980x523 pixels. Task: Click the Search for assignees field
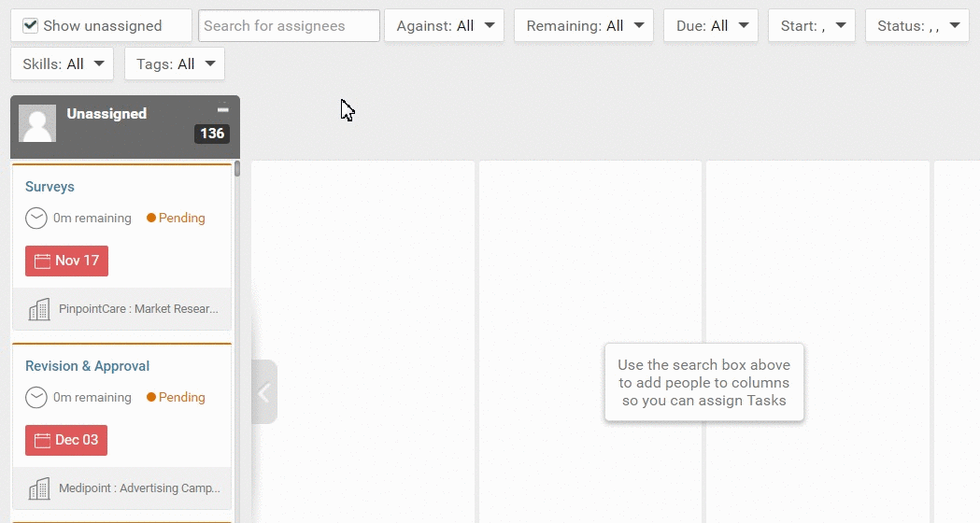click(x=289, y=26)
